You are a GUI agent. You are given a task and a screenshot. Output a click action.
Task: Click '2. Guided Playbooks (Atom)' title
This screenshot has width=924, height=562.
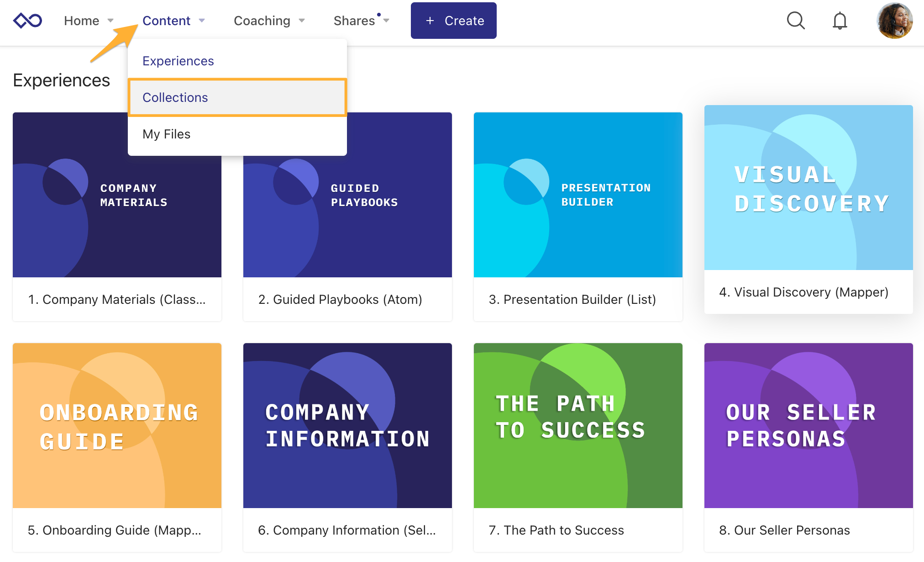point(340,299)
